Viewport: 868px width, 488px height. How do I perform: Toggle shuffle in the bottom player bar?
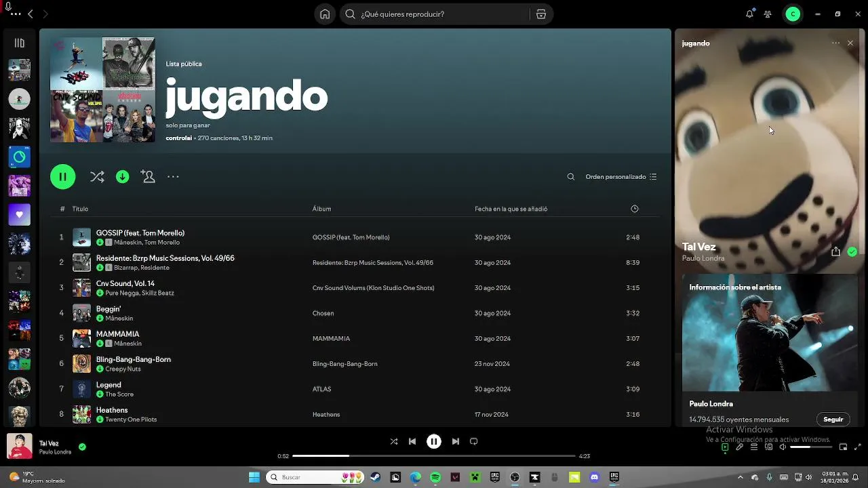tap(394, 441)
